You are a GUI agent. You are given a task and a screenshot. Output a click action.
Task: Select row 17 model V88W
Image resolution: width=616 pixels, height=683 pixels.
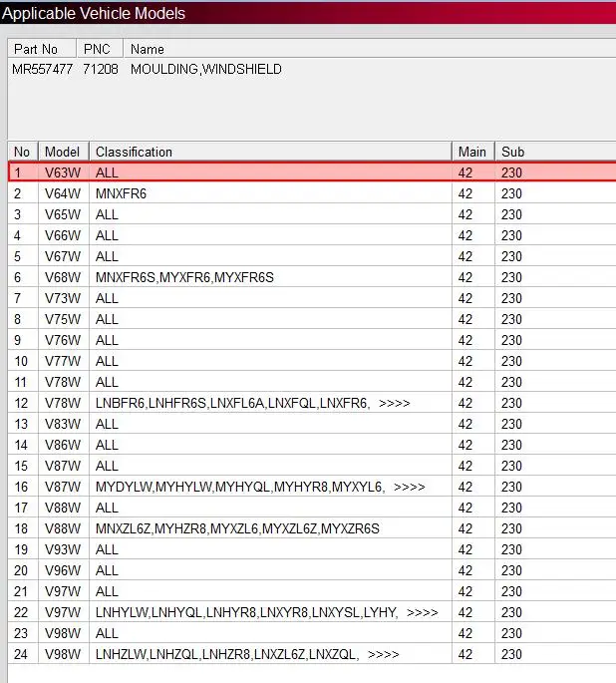pyautogui.click(x=63, y=508)
